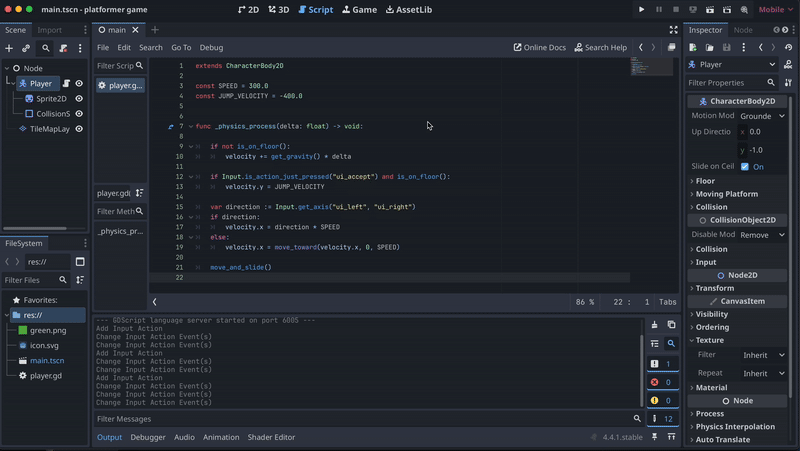Open the Mobile renderer dropdown

pyautogui.click(x=772, y=9)
